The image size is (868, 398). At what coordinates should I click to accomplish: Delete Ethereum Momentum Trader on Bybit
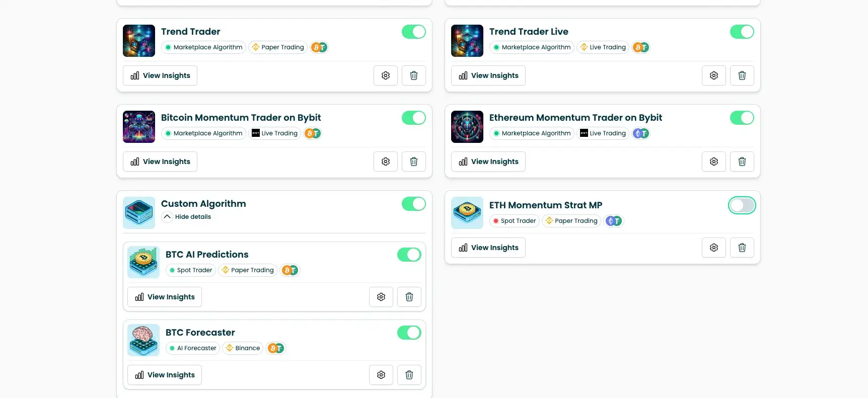pos(742,162)
